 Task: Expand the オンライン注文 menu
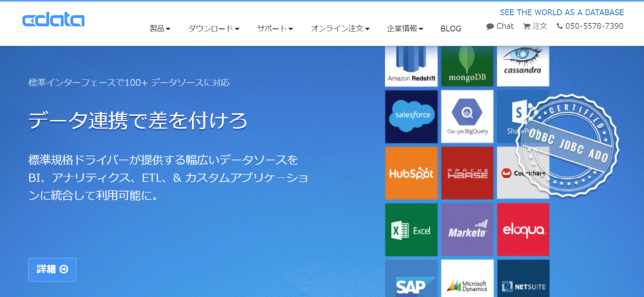point(340,29)
